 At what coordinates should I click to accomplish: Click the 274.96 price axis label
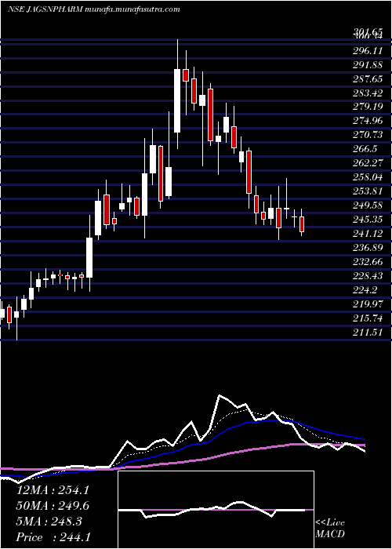point(368,121)
